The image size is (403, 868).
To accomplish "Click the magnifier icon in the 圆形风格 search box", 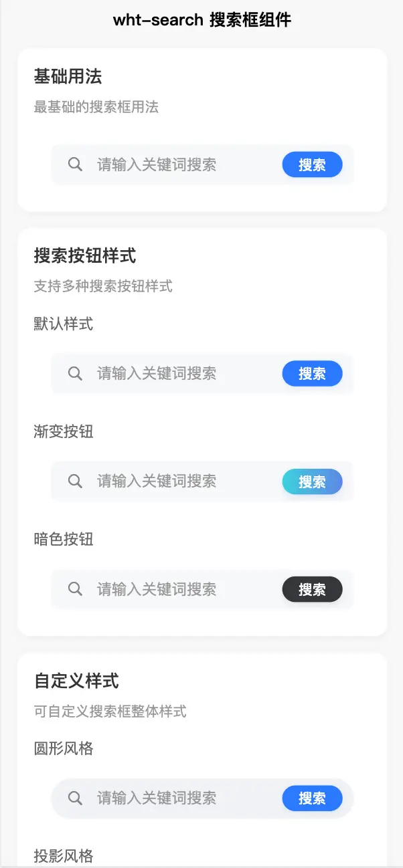I will 76,798.
